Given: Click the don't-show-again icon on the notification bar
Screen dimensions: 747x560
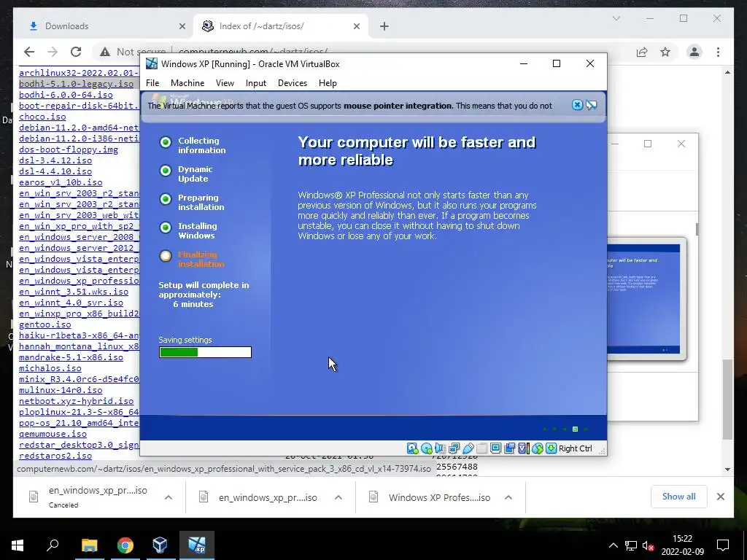Looking at the screenshot, I should tap(592, 105).
